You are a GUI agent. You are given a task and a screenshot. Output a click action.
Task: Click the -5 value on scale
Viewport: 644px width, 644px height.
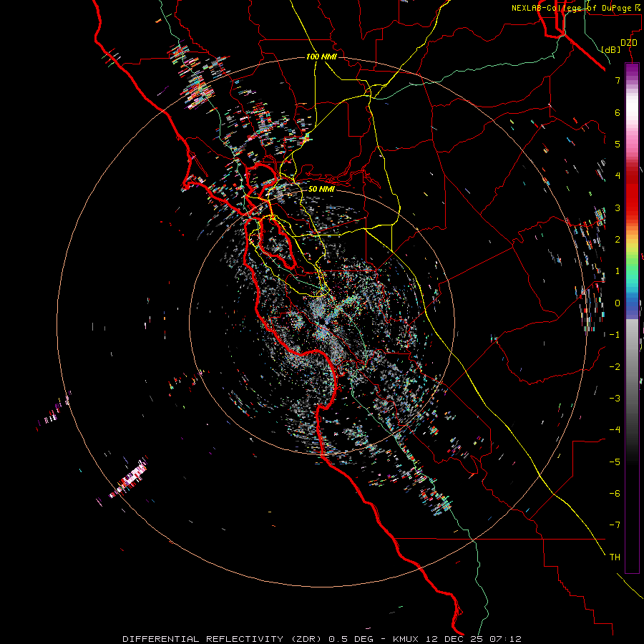pyautogui.click(x=615, y=462)
